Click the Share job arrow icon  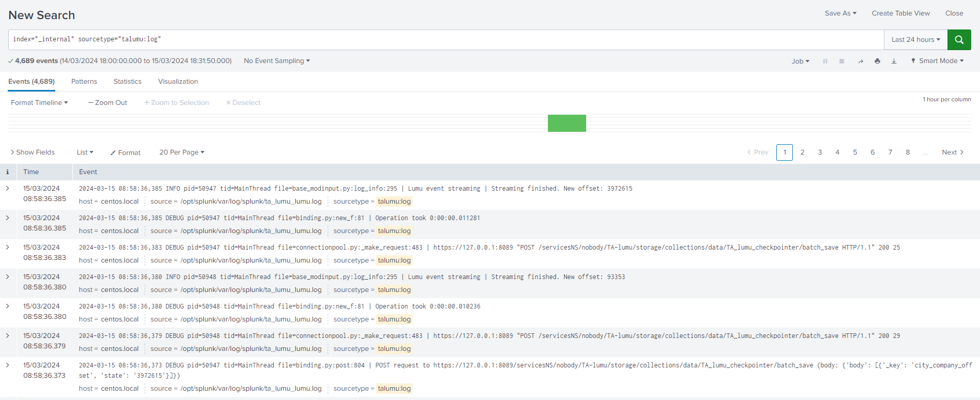click(861, 61)
